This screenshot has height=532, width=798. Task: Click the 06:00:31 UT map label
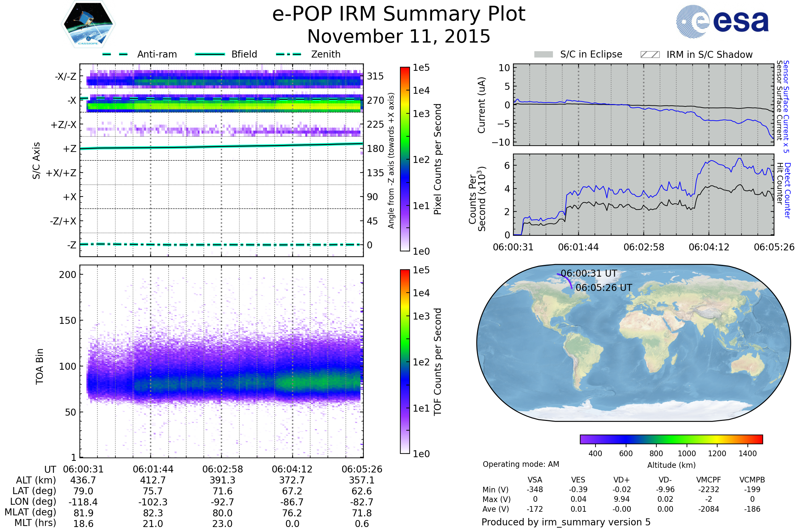589,273
